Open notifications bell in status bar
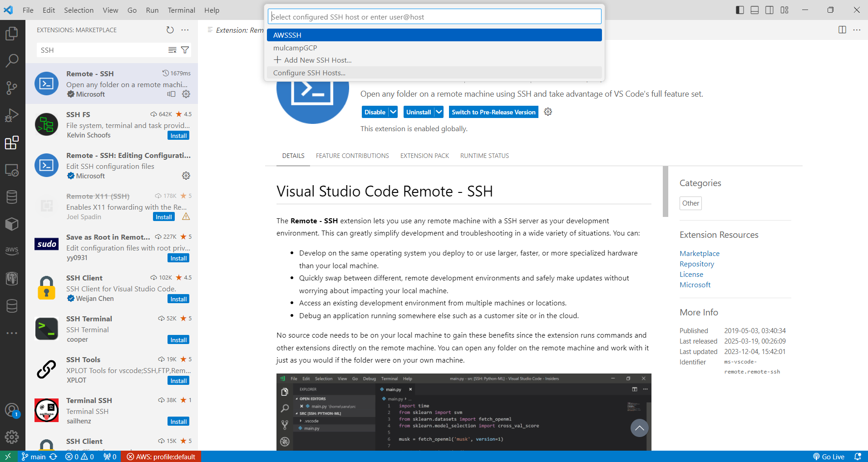The image size is (868, 462). 858,457
